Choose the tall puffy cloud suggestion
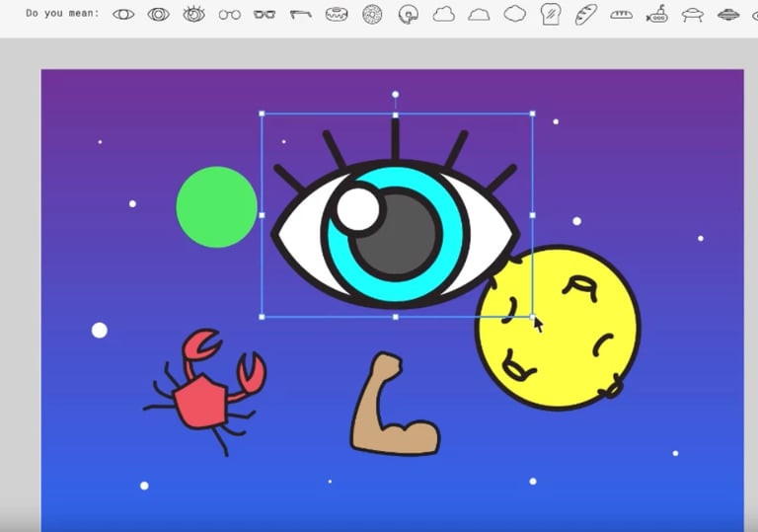The image size is (758, 532). 444,14
